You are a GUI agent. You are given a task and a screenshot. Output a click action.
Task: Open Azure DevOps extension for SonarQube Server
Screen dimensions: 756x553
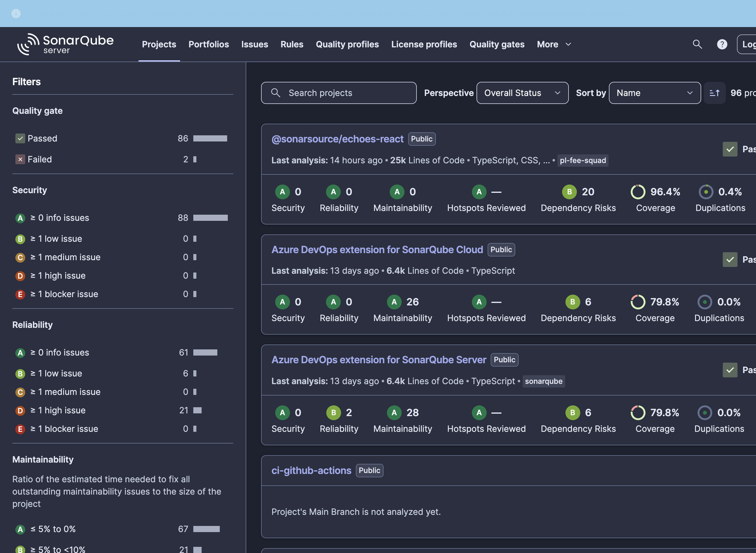[x=379, y=360]
